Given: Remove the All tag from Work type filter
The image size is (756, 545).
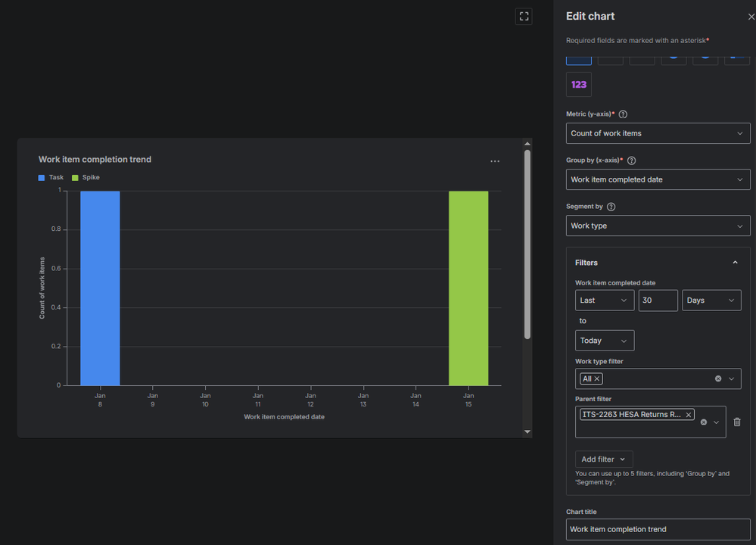Looking at the screenshot, I should 597,378.
